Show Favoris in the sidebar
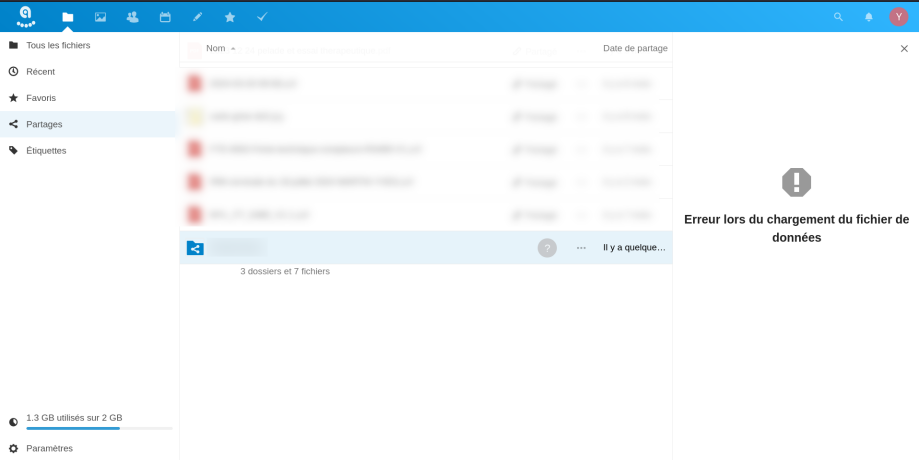Viewport: 919px width, 460px height. click(41, 98)
